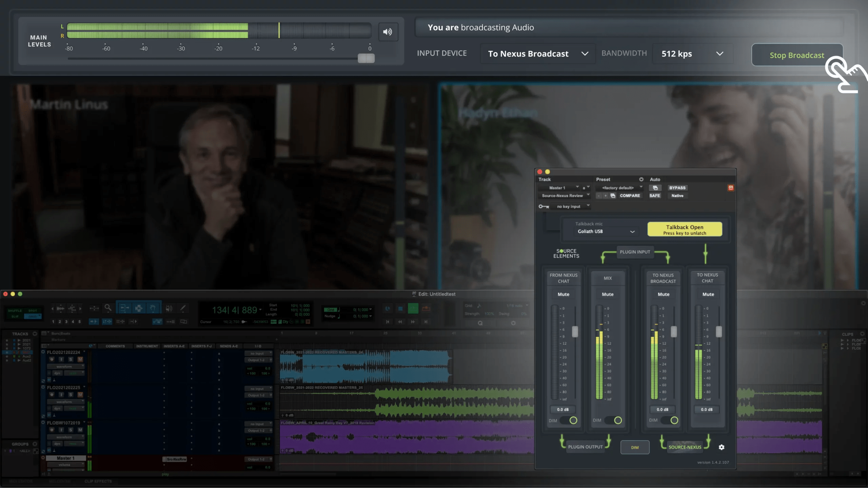The image size is (868, 488).
Task: Unmute the FLO2021202225 track
Action: click(80, 394)
